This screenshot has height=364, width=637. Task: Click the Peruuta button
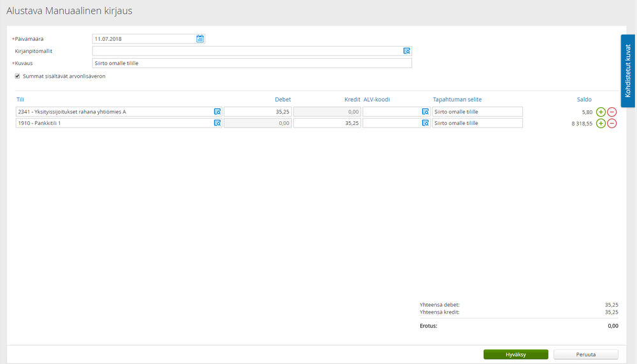tap(586, 354)
